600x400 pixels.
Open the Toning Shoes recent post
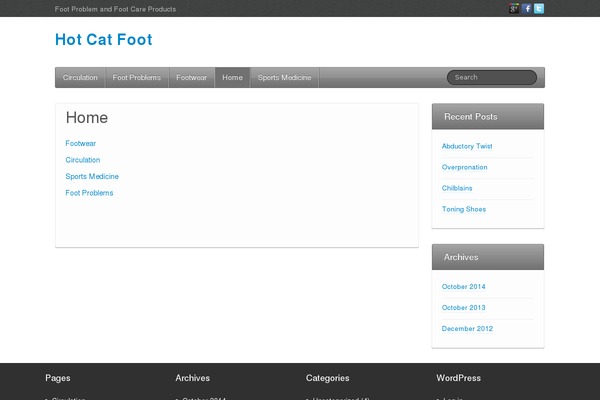coord(464,209)
